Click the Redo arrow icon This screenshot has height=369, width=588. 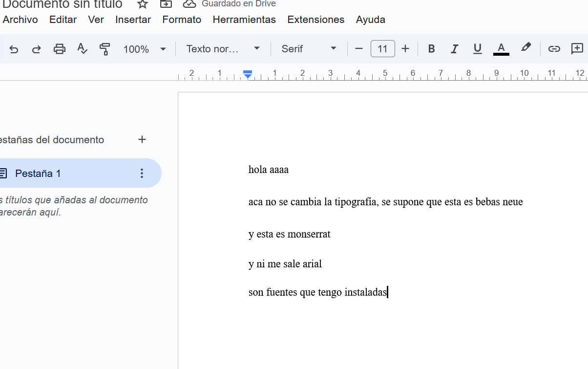pos(36,49)
